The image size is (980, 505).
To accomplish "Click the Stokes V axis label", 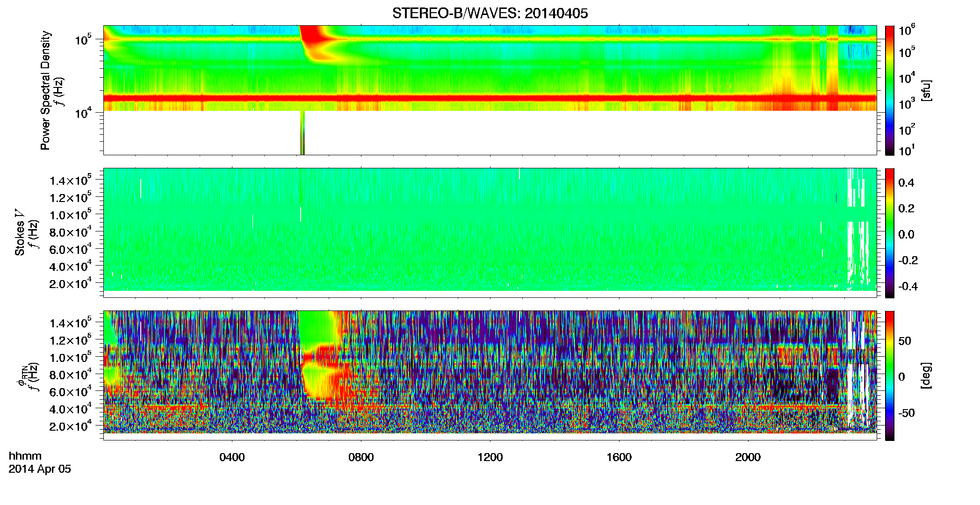I will [20, 238].
